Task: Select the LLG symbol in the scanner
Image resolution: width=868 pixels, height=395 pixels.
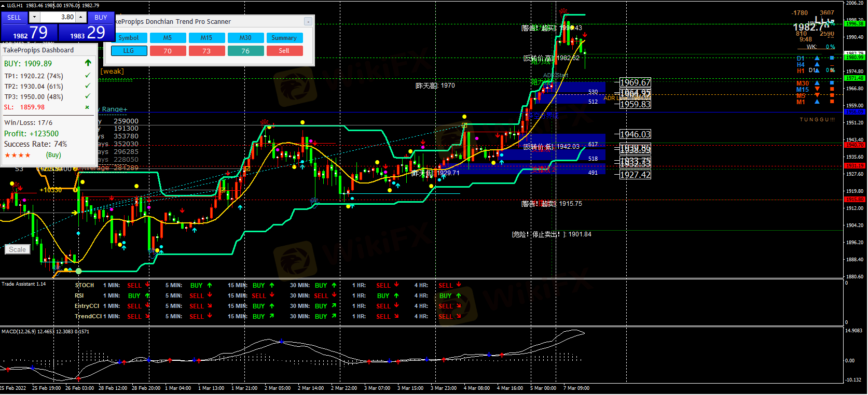Action: pyautogui.click(x=129, y=51)
